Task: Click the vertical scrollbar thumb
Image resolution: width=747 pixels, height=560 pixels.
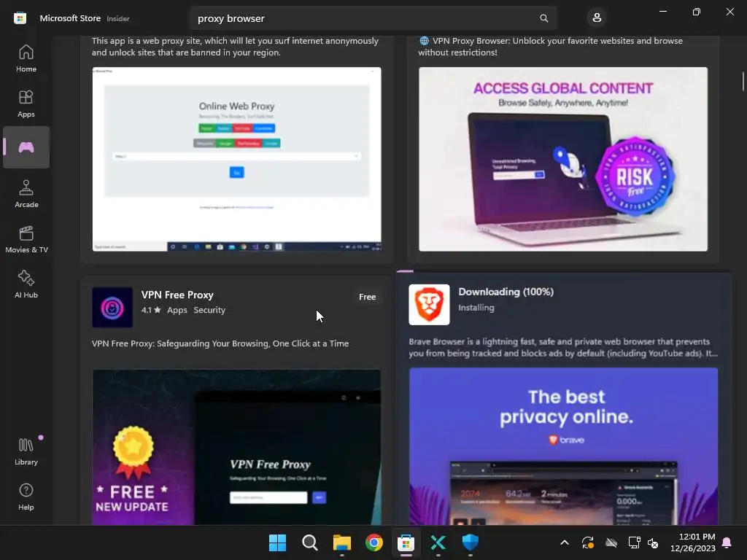Action: pos(743,81)
